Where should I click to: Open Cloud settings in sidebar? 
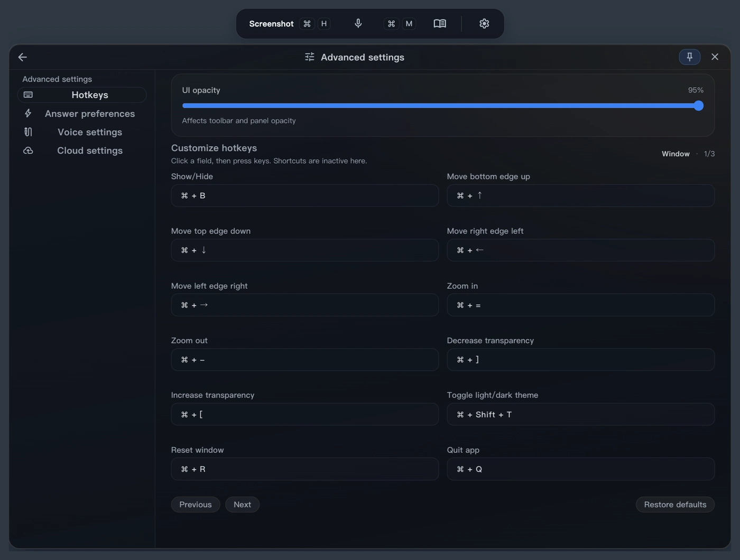click(x=82, y=151)
